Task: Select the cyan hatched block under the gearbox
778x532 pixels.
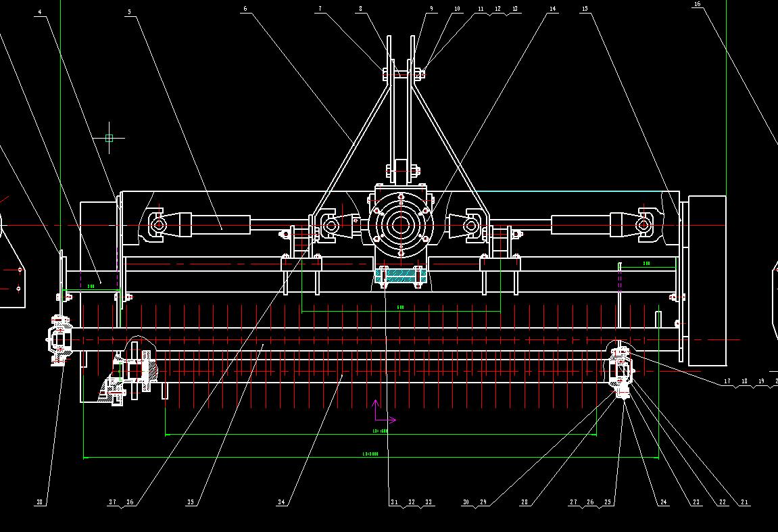Action: tap(401, 275)
